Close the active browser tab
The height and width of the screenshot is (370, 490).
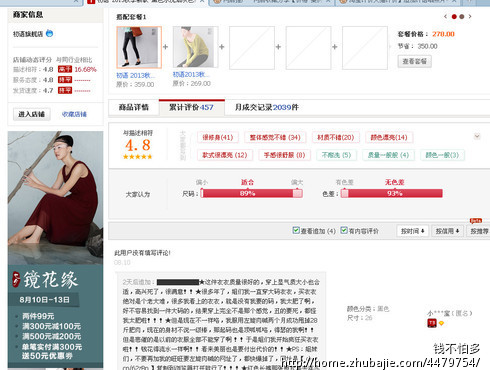click(202, 2)
